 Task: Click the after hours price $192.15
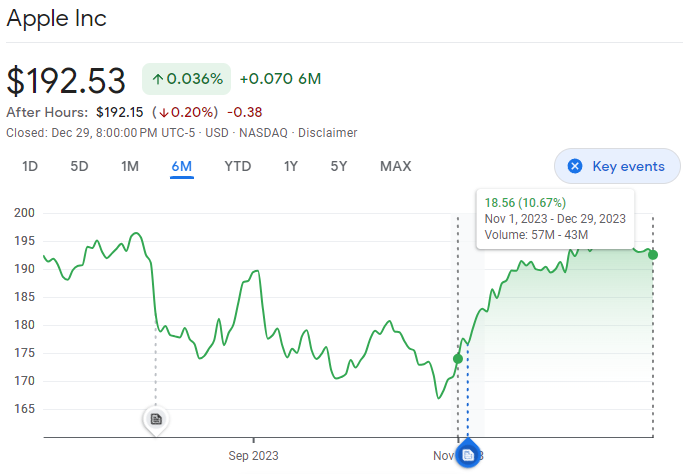click(119, 112)
